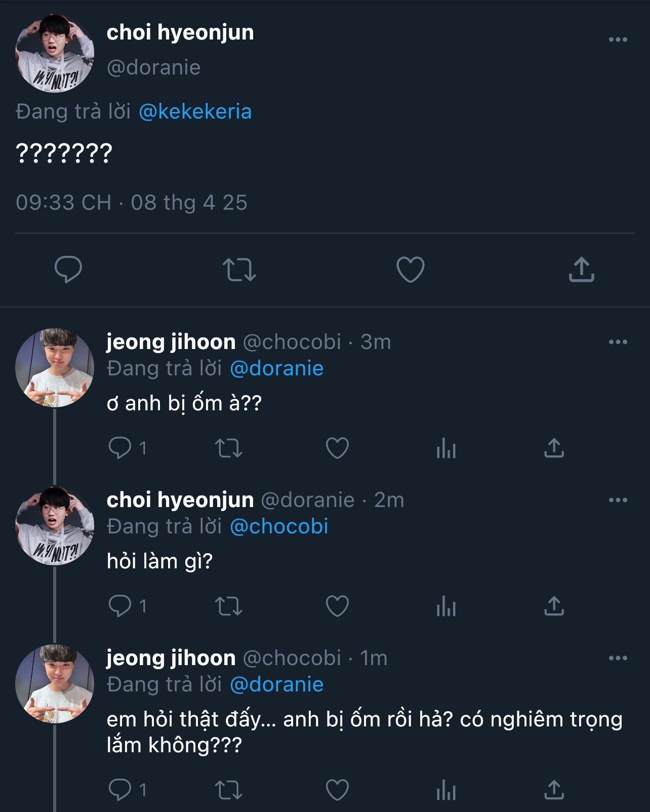The image size is (650, 812).
Task: Share the main tweet by choi hyeonjun
Action: (x=581, y=269)
